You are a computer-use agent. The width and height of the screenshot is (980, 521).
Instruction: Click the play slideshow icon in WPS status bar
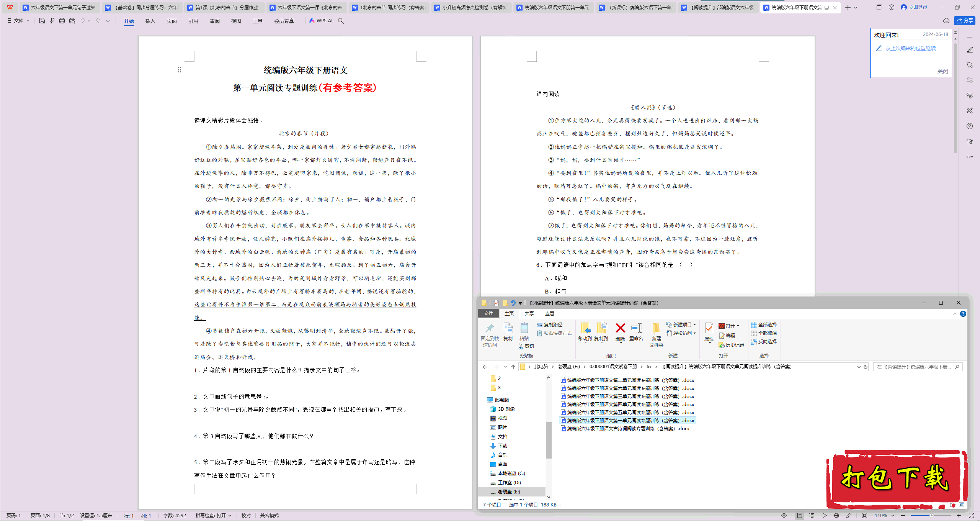824,516
